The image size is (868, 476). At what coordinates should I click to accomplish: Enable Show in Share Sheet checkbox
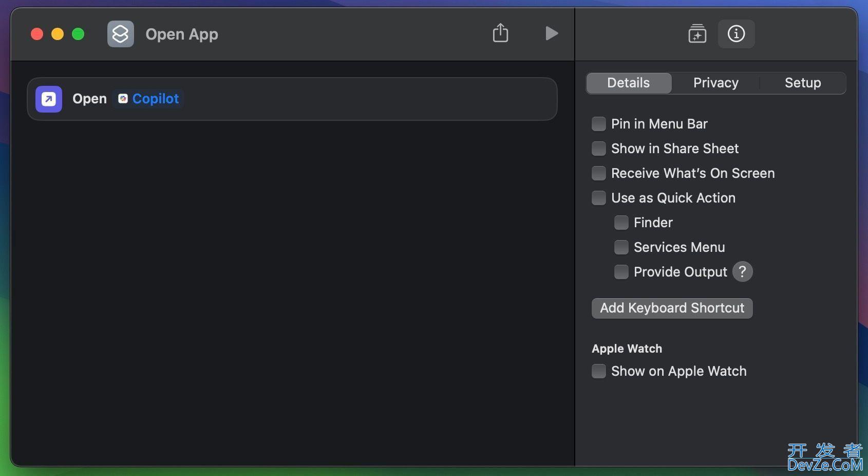pyautogui.click(x=599, y=149)
